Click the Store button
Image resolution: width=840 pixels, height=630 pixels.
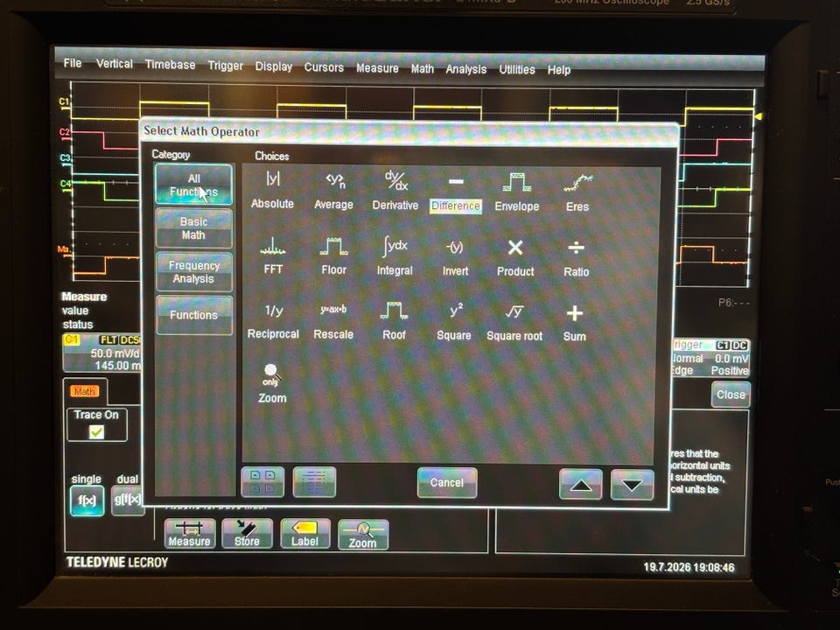pos(247,534)
